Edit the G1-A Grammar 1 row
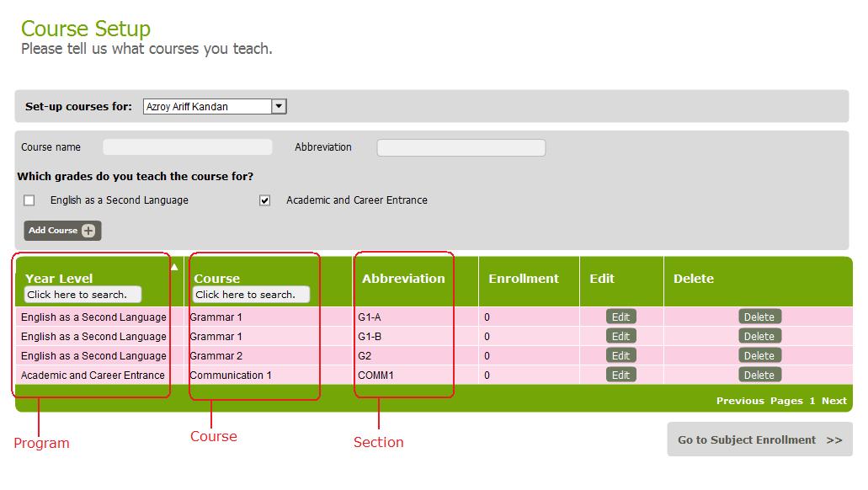This screenshot has width=868, height=490. (620, 317)
